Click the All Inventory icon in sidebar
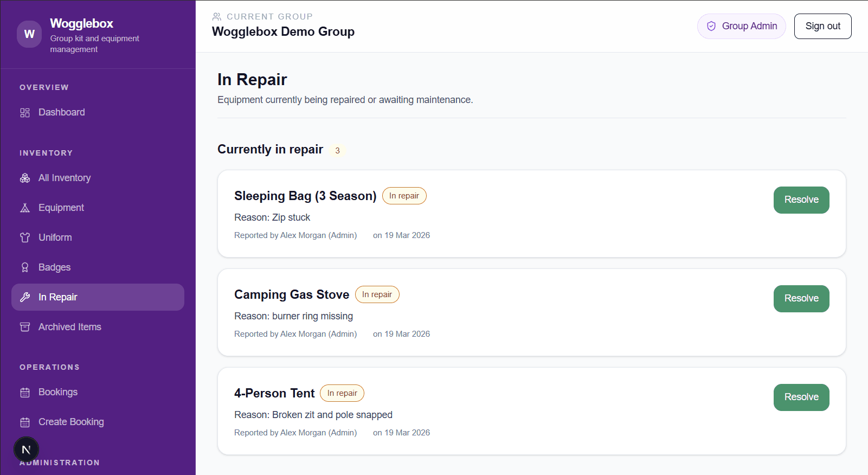 [x=25, y=177]
